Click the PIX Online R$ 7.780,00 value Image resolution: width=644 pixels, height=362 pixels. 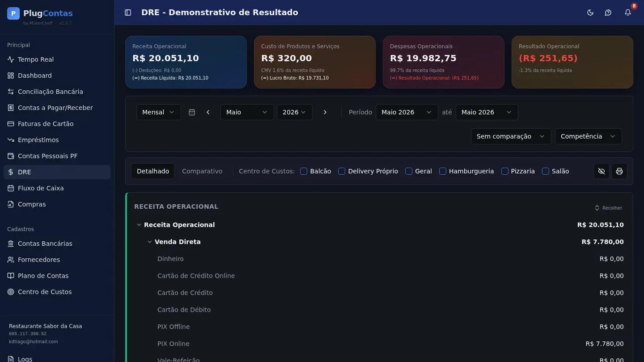(x=605, y=344)
